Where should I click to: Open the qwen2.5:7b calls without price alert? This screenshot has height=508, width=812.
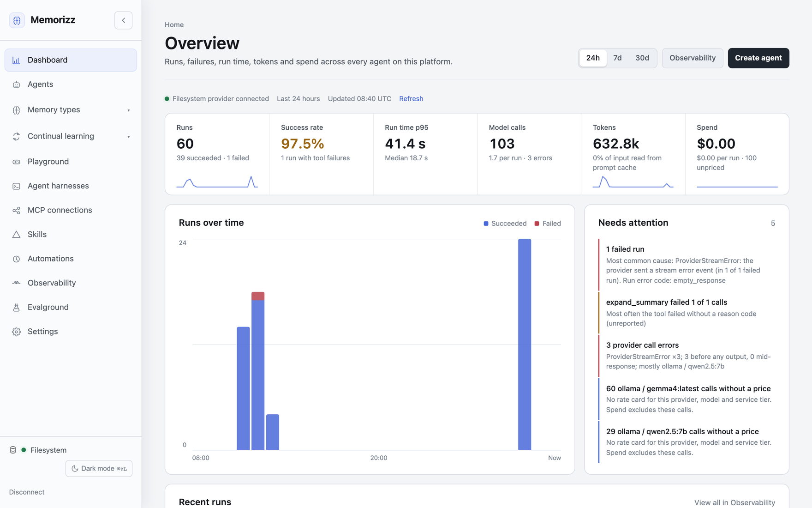(x=687, y=442)
